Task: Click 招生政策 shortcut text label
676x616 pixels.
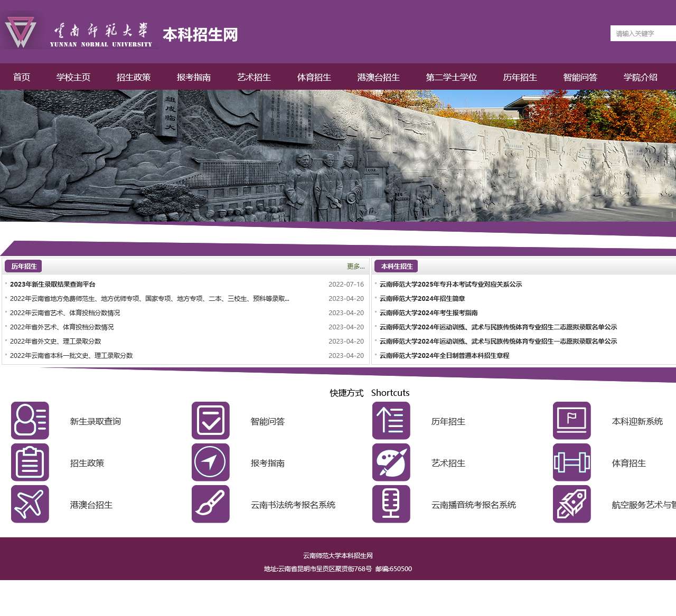Action: tap(87, 463)
